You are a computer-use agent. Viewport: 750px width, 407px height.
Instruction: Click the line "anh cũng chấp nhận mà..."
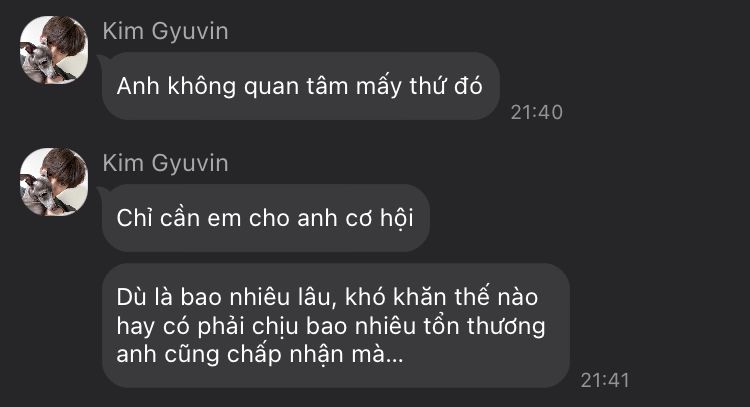tap(260, 355)
